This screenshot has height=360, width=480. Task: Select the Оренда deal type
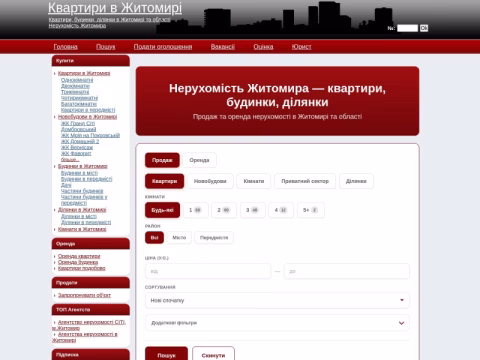[199, 160]
